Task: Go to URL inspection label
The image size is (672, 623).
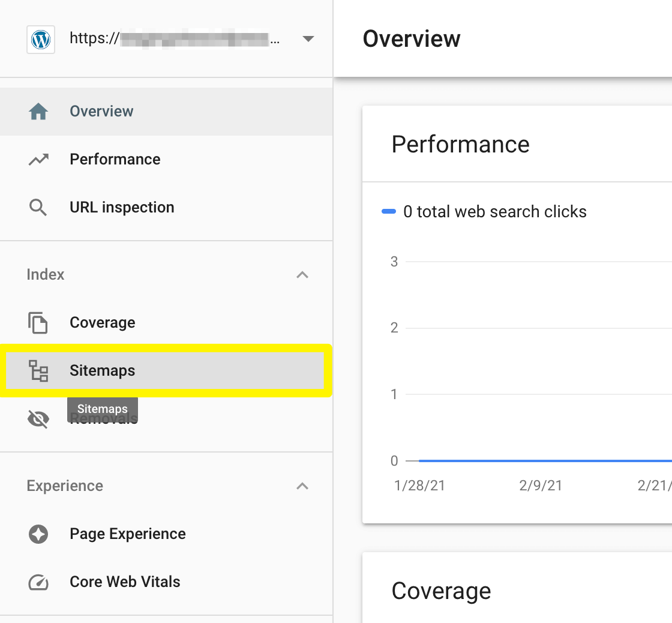Action: [122, 208]
